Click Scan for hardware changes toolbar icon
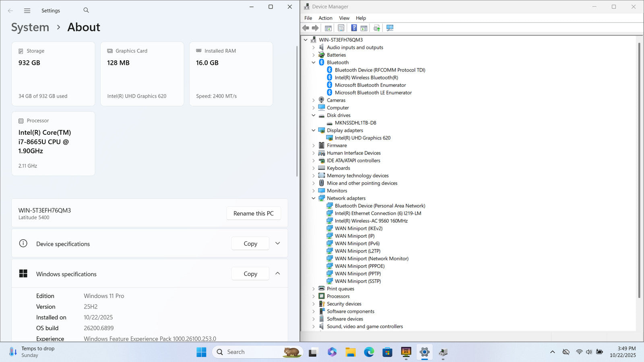 [x=390, y=28]
